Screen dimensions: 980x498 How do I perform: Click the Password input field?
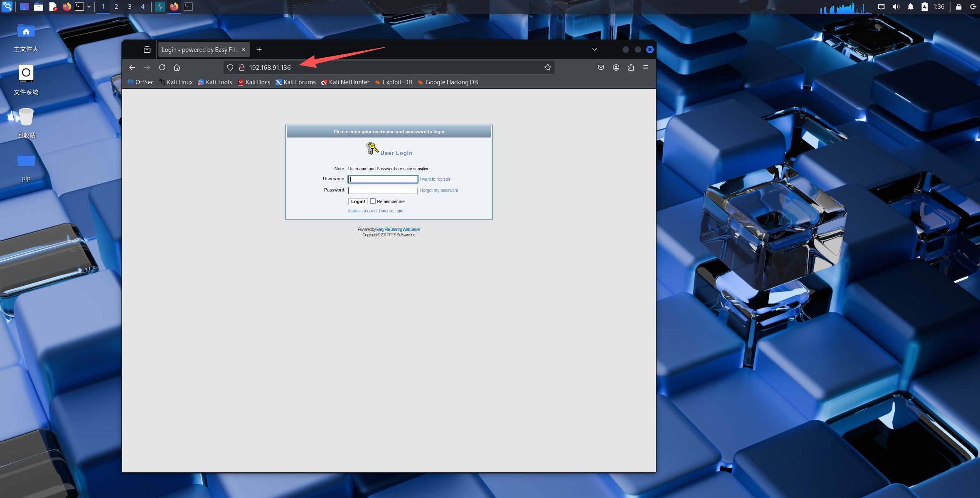point(382,190)
